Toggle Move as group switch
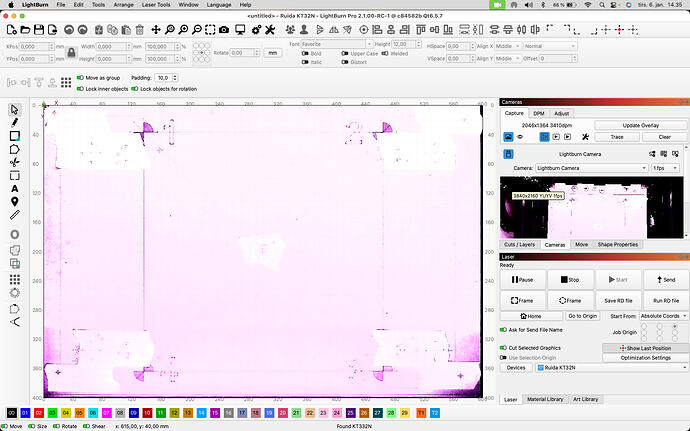The width and height of the screenshot is (690, 431). click(80, 78)
